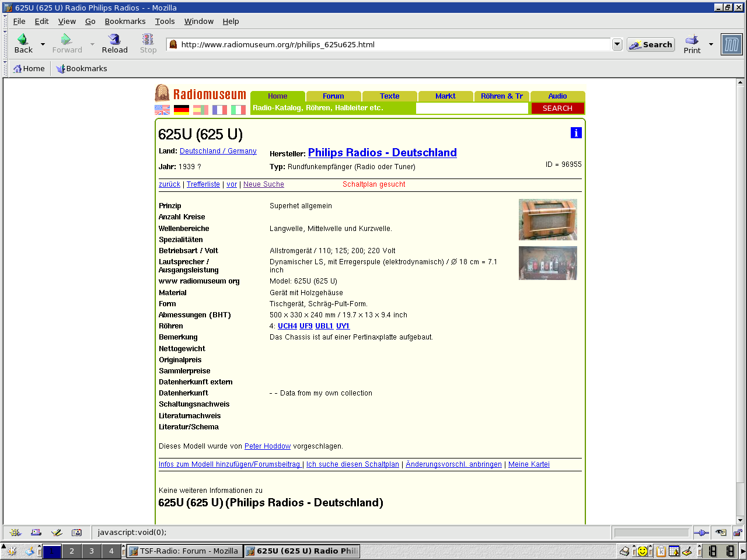Select the French flag language icon
The image size is (747, 560).
[x=219, y=110]
